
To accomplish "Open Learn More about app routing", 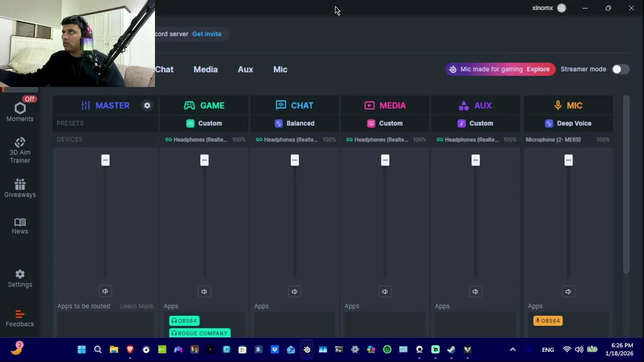I will [136, 306].
